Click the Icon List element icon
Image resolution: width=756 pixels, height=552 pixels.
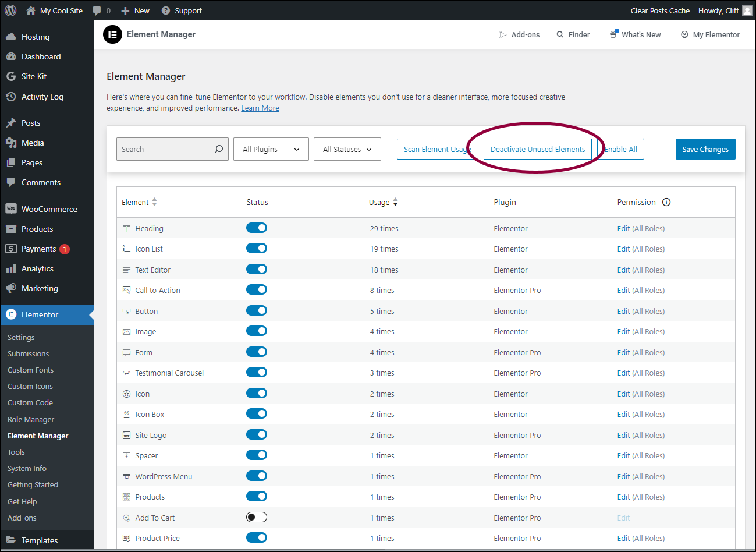click(x=126, y=249)
